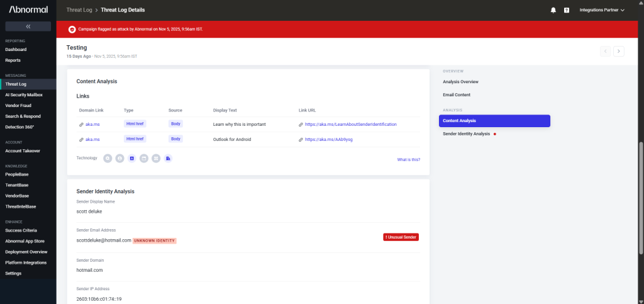Click the page vertical scrollbar
This screenshot has width=644, height=304.
tap(641, 198)
